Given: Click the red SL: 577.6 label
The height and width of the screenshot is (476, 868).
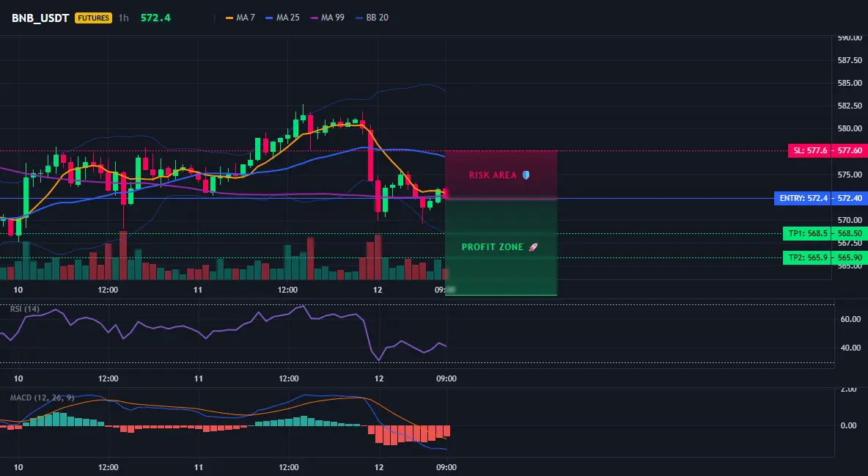Looking at the screenshot, I should [809, 151].
